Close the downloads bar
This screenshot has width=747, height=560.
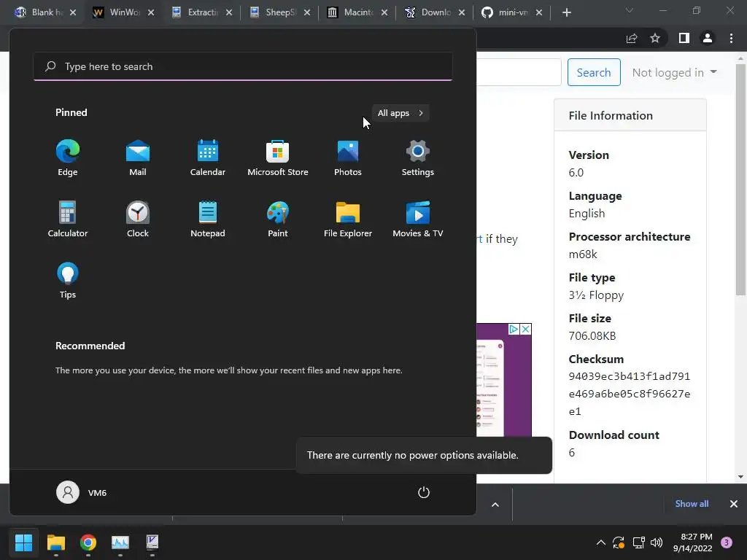coord(734,504)
